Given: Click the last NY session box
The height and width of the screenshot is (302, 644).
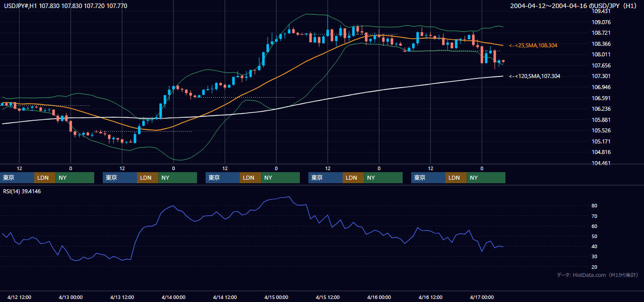Looking at the screenshot, I should (x=486, y=178).
